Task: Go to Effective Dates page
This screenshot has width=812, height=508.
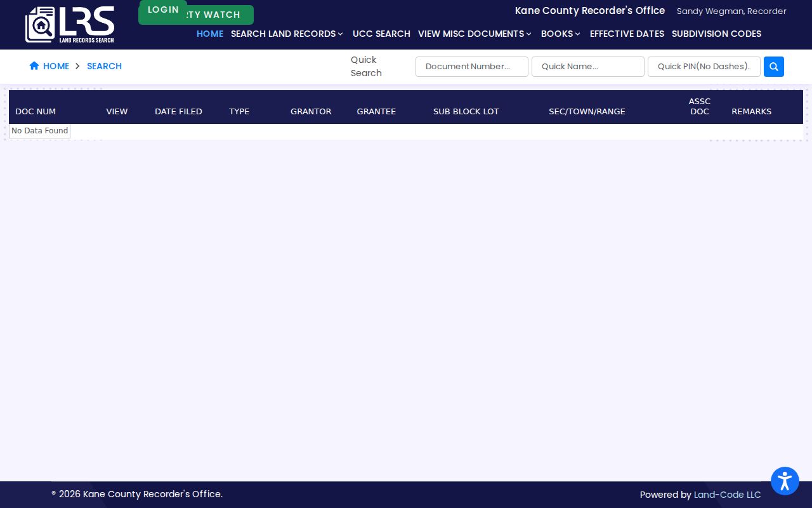Action: [627, 34]
